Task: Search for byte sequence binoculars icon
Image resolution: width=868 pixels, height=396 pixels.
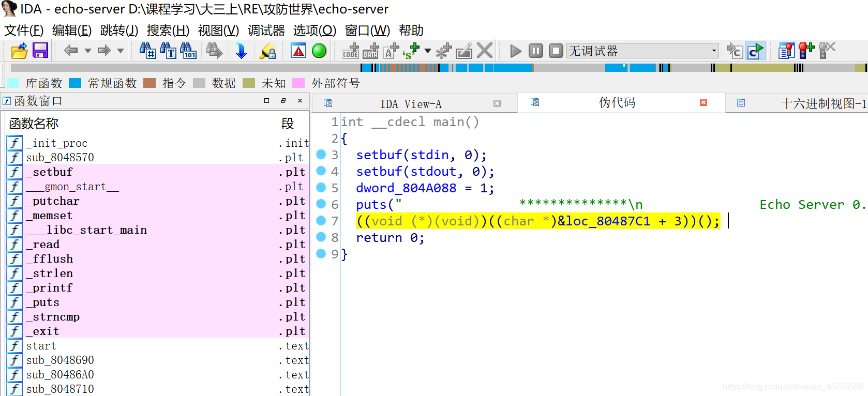Action: (x=188, y=51)
